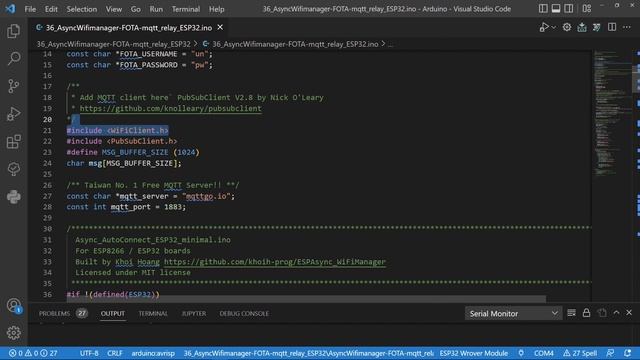Screen dimensions: 640x360
Task: Open the File menu
Action: coord(30,9)
